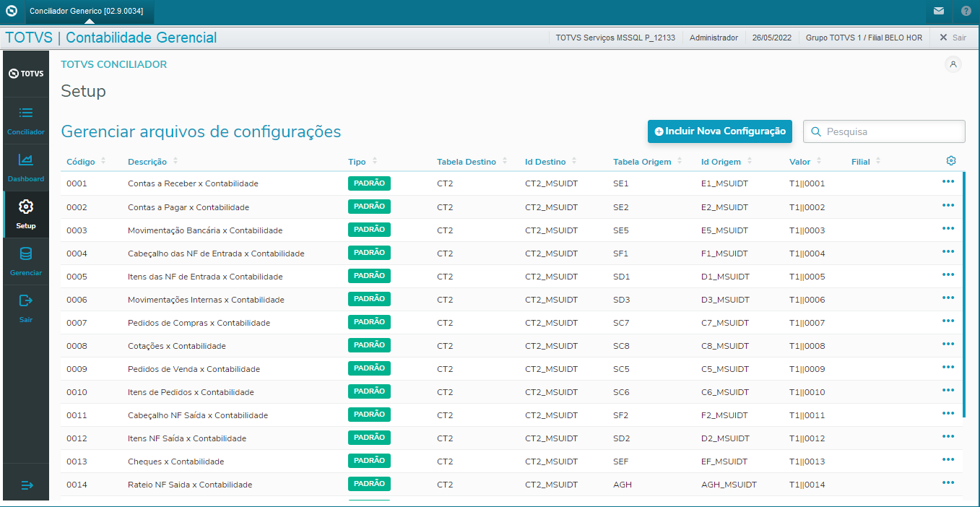Viewport: 980px width, 507px height.
Task: Click the TOTVS logo in sidebar
Action: (x=26, y=74)
